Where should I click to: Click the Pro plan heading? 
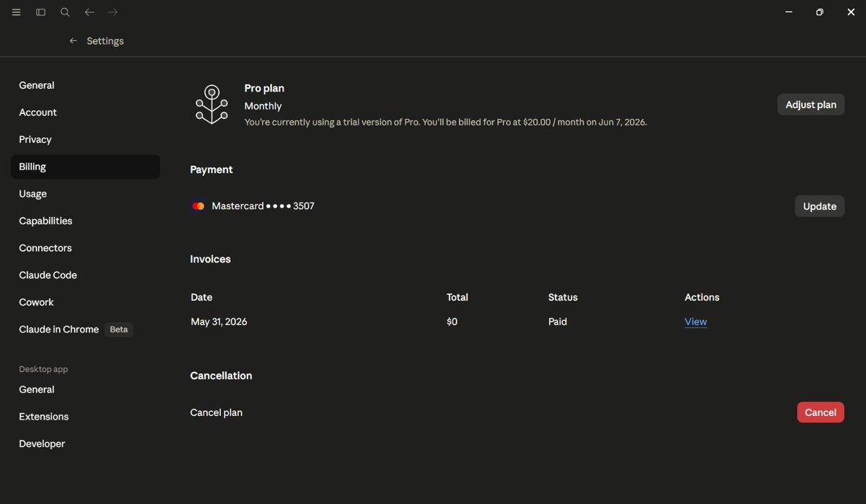(264, 88)
